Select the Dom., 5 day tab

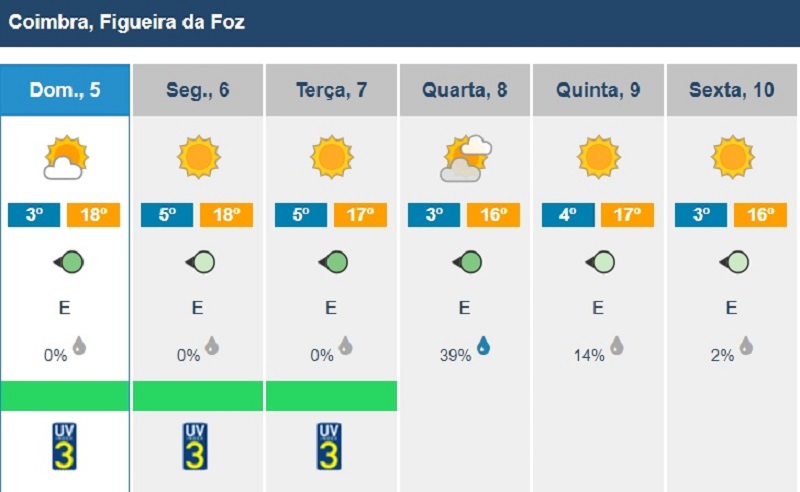point(65,90)
